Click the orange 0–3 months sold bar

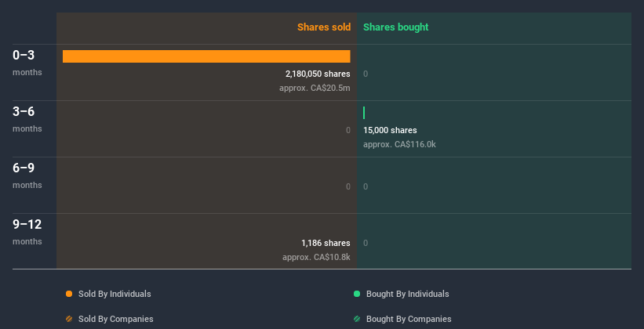pos(206,56)
